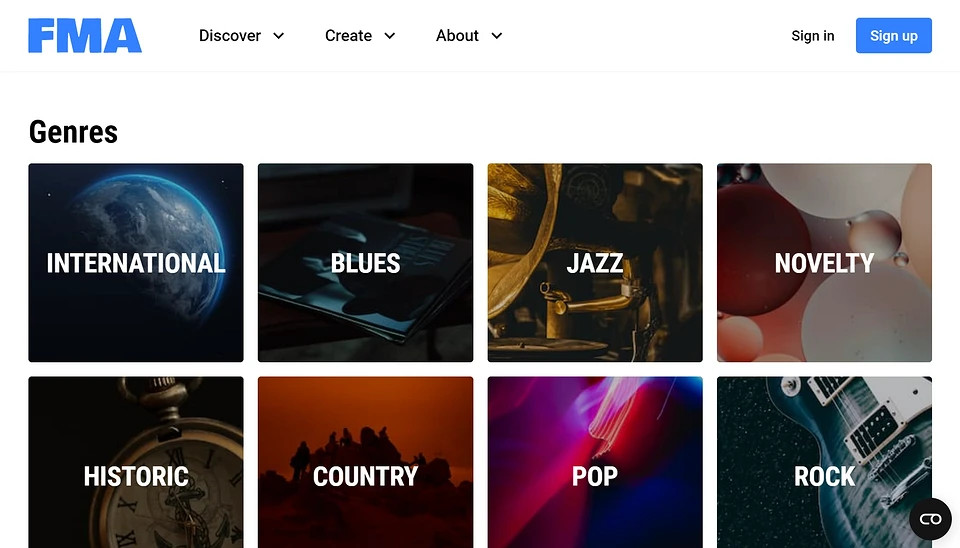The width and height of the screenshot is (960, 548).
Task: Click the Genres heading
Action: pos(73,131)
